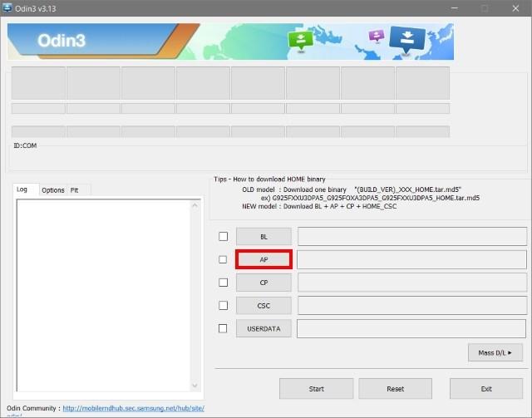This screenshot has height=418, width=532.
Task: Click inside the Log text area
Action: pyautogui.click(x=103, y=295)
